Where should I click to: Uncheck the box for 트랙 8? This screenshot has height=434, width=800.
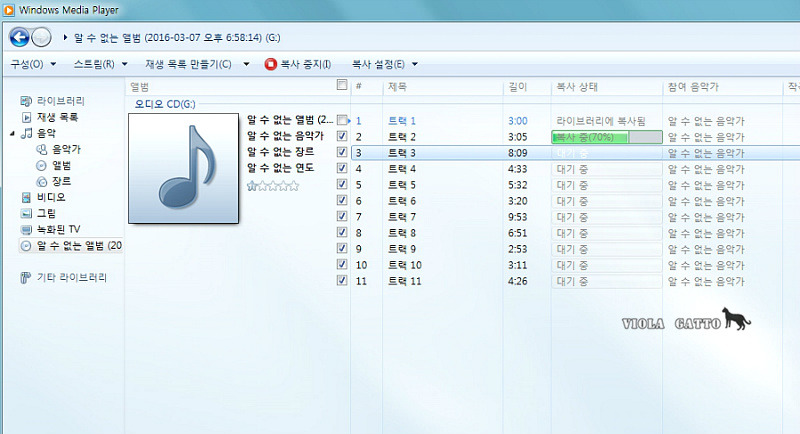tap(342, 232)
